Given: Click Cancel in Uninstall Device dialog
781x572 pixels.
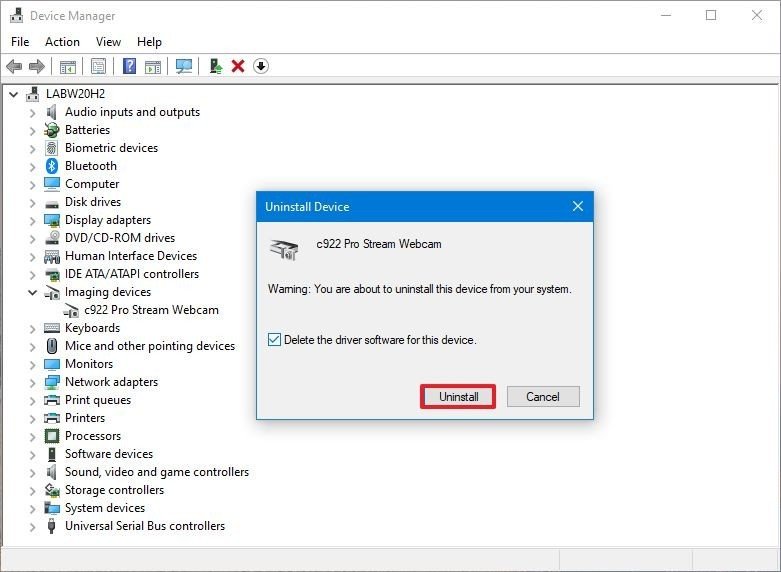Looking at the screenshot, I should point(543,397).
